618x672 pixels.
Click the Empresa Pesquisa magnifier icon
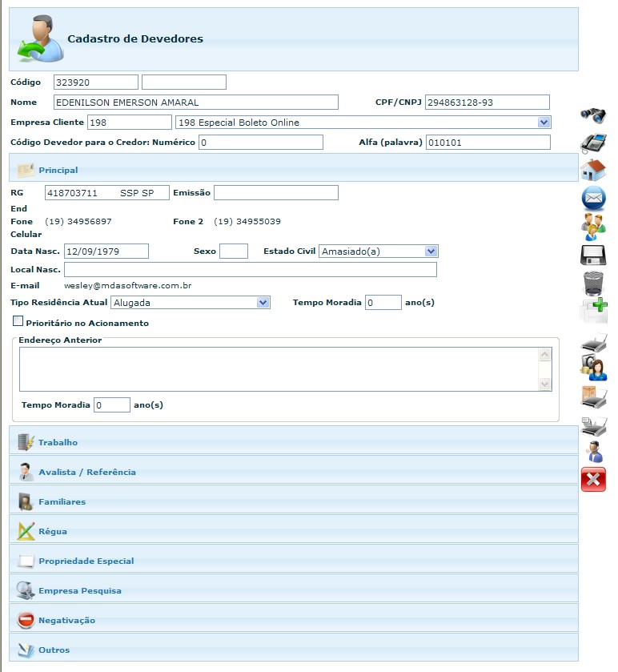pyautogui.click(x=26, y=590)
